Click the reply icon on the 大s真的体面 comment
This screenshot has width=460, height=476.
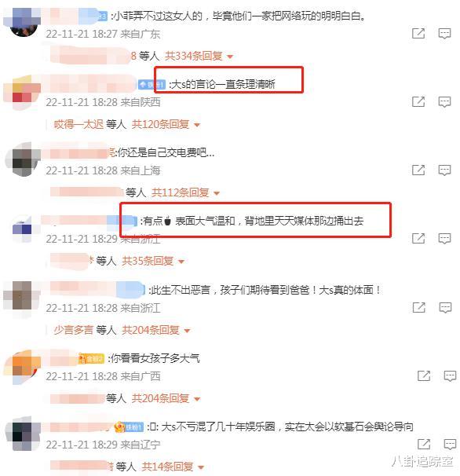click(x=445, y=307)
